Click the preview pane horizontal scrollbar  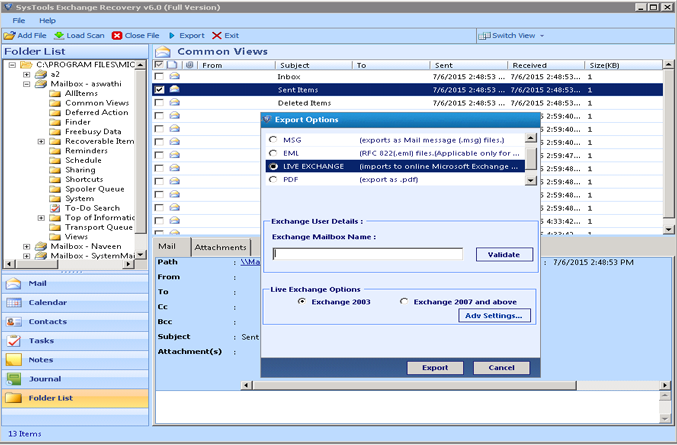click(x=414, y=385)
